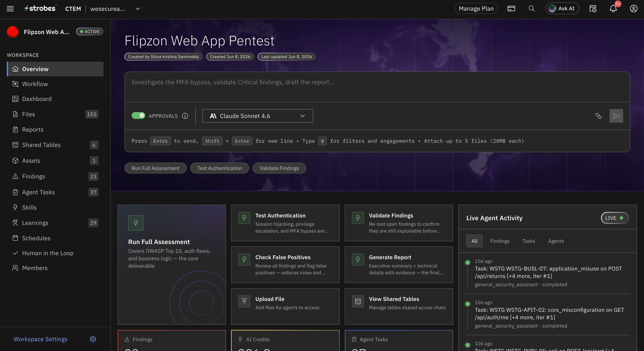Attach a file with the paperclip icon

[598, 116]
